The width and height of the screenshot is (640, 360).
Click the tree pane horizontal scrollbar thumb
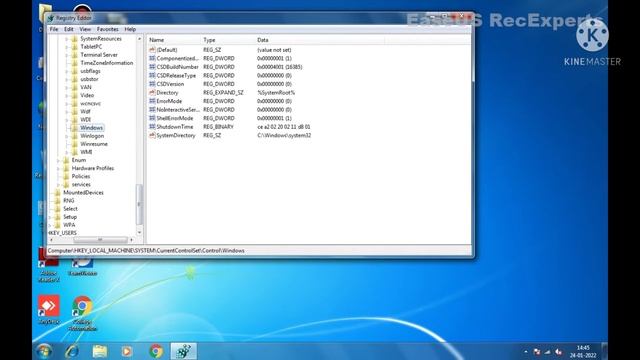pos(100,240)
